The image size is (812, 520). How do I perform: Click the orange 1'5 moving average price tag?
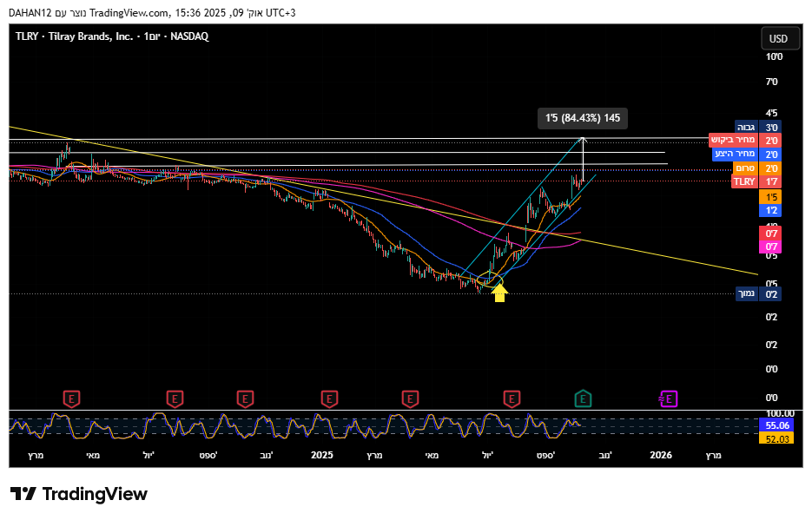(771, 197)
